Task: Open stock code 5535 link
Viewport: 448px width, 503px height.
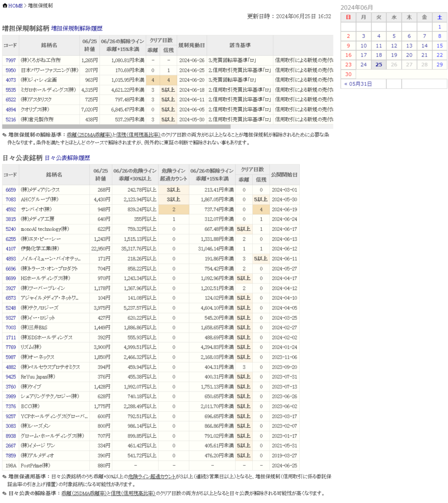Action: pyautogui.click(x=11, y=90)
